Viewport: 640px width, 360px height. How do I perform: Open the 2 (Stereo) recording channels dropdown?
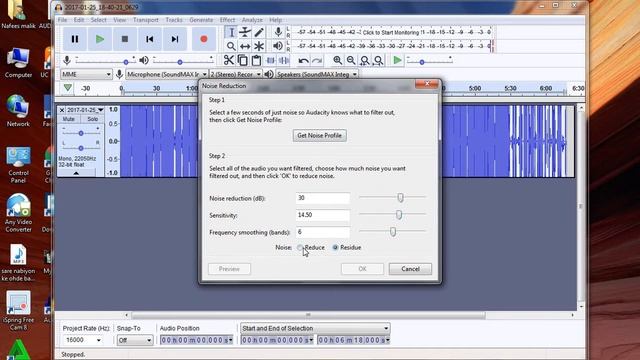click(x=236, y=74)
